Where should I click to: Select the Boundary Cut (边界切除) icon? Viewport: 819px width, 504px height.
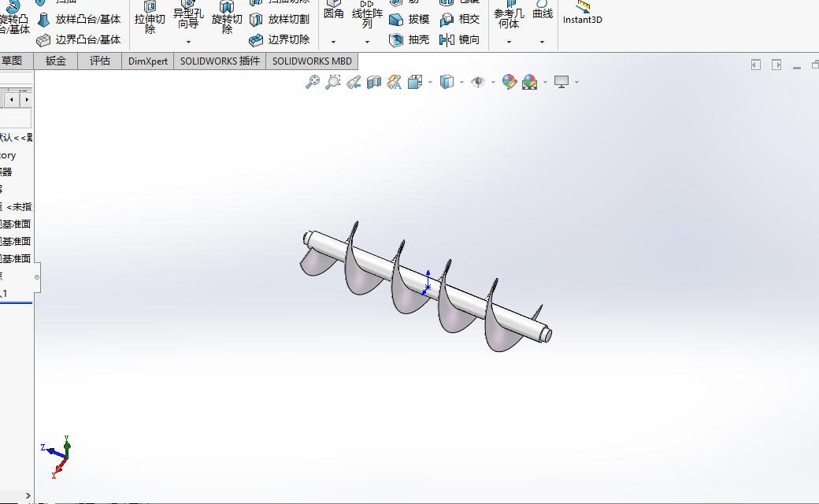coord(256,39)
